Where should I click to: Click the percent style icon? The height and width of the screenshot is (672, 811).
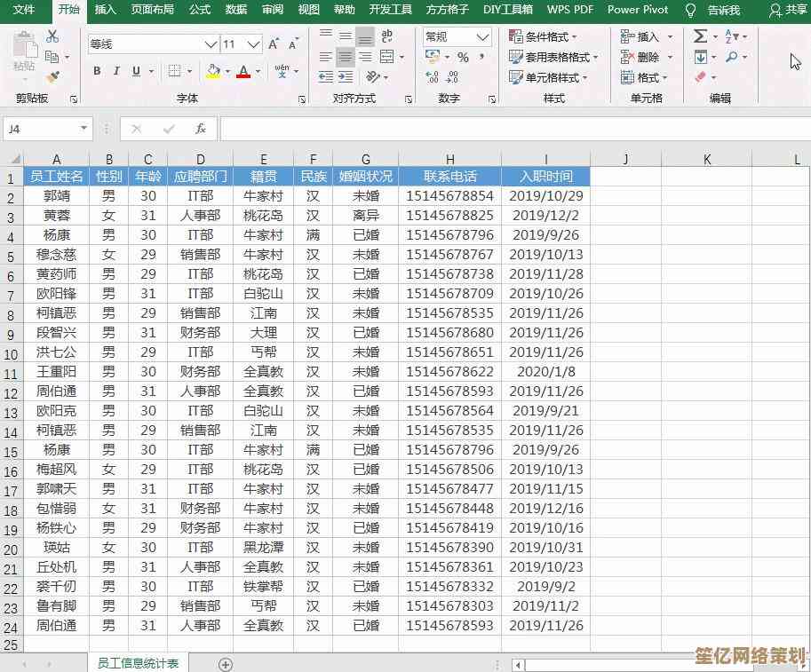click(x=463, y=57)
